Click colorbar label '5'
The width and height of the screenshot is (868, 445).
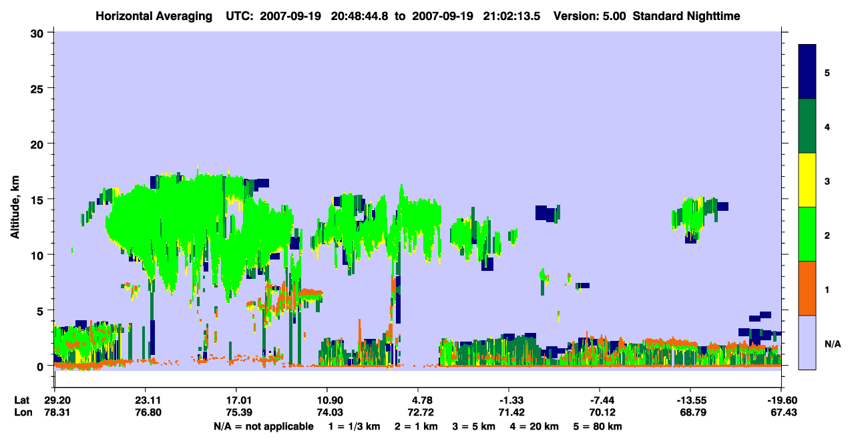[x=827, y=72]
